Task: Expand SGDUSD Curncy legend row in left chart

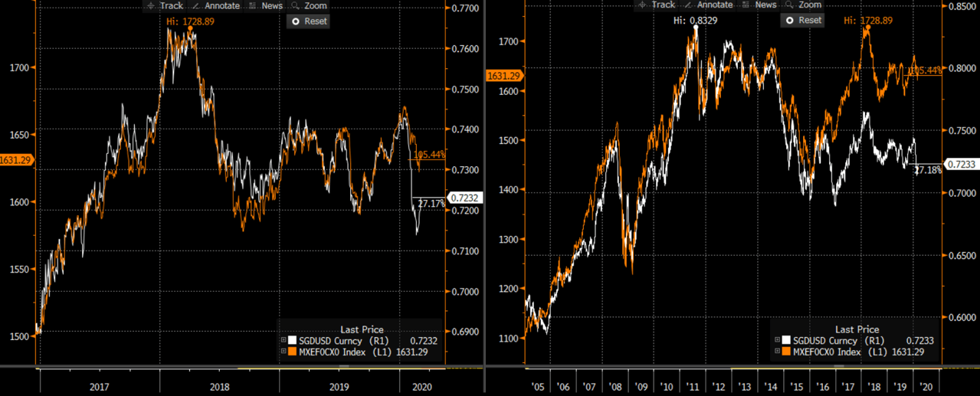Action: point(284,340)
